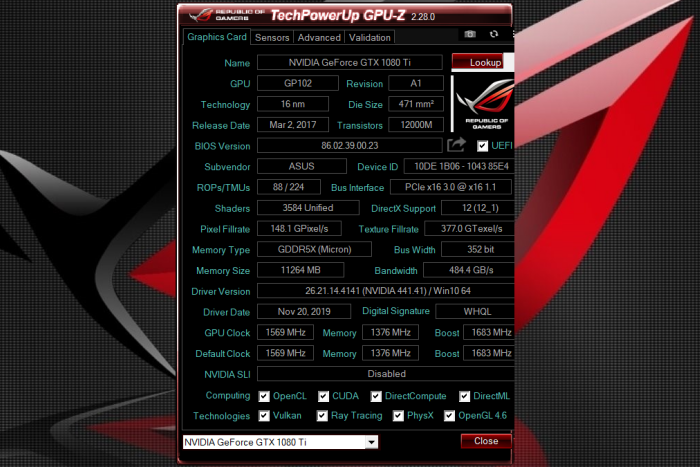The image size is (700, 467).
Task: Toggle the PhysX checkbox
Action: 398,416
